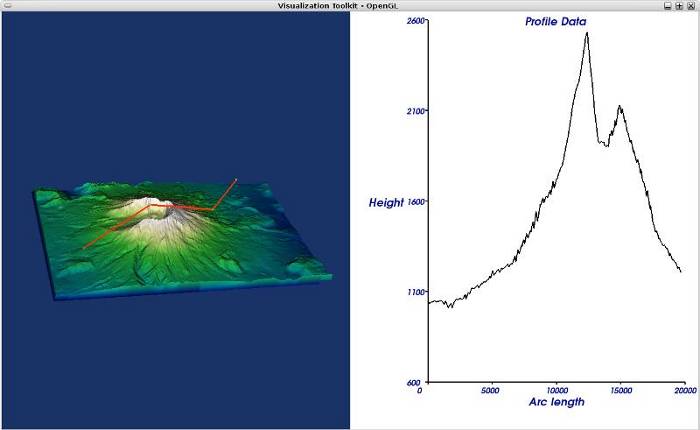Click the white summit of the 3D volcano
The height and width of the screenshot is (430, 700).
[154, 203]
